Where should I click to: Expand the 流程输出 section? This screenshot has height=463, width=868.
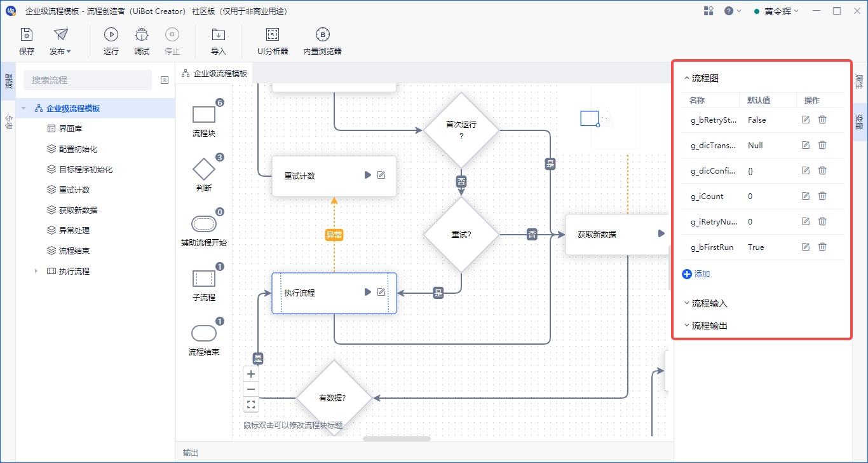tap(705, 326)
